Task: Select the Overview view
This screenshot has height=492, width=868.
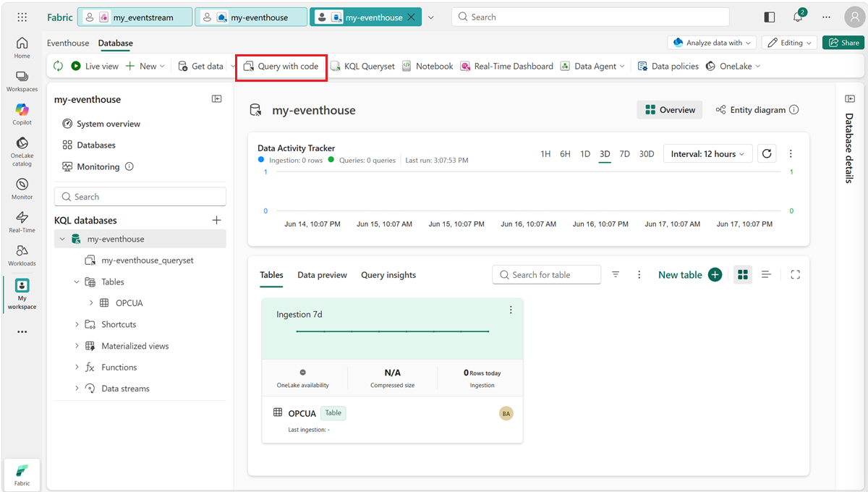Action: click(x=670, y=110)
